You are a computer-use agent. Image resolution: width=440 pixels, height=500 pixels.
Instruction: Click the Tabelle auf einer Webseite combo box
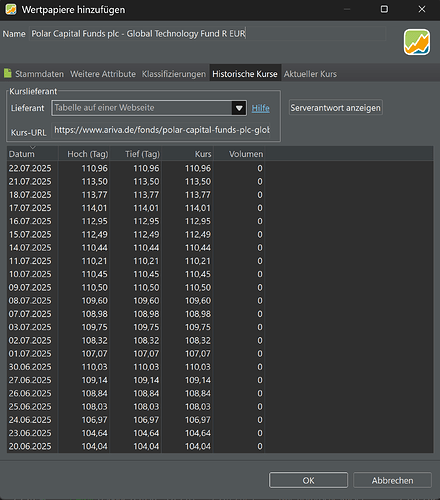click(149, 108)
